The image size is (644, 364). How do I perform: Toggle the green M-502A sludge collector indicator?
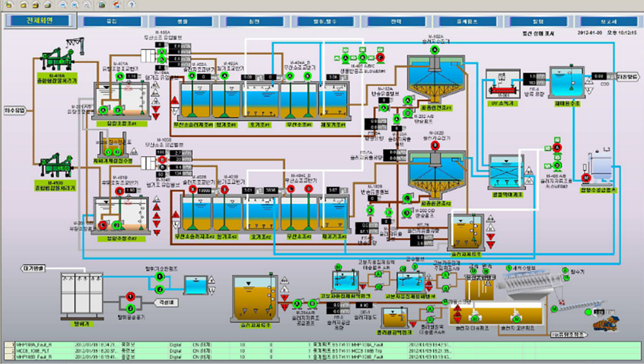point(435,50)
